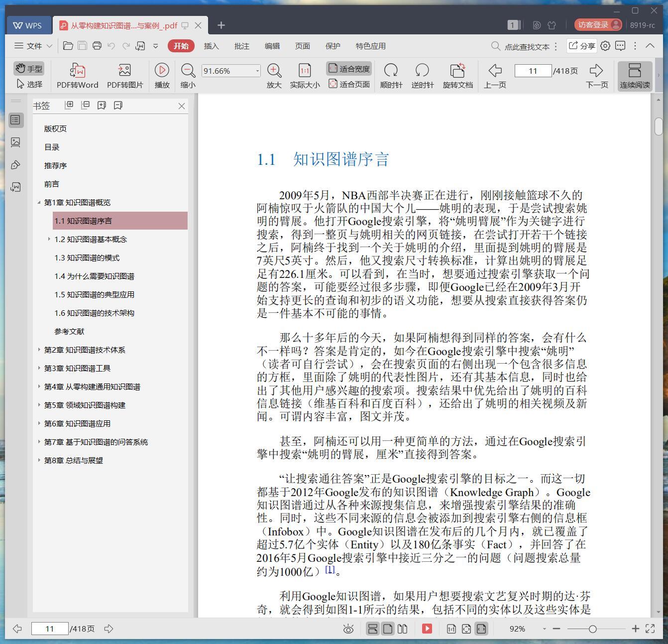The image size is (668, 644).
Task: Expand 第2章 知识图谱技术体系 bookmark
Action: click(x=39, y=350)
